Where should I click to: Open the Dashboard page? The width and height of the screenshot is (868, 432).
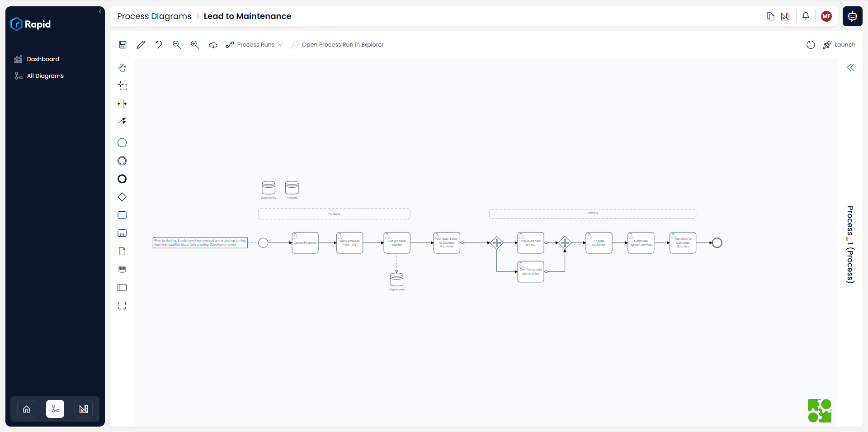coord(43,59)
